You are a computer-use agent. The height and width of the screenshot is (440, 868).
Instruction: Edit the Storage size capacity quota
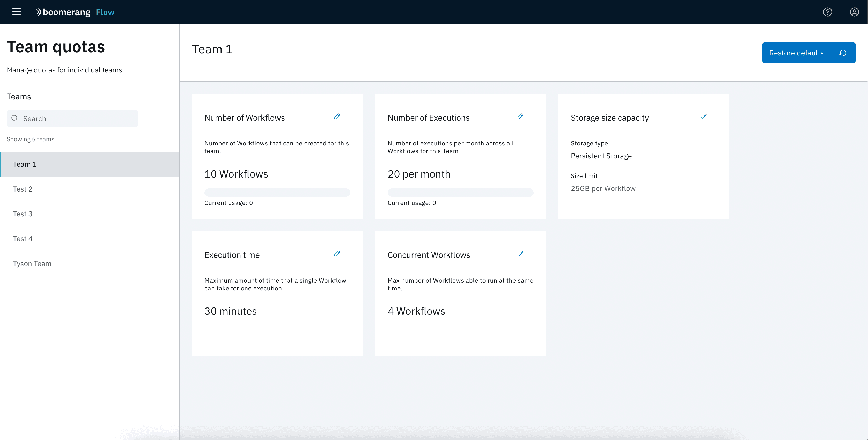pos(704,117)
